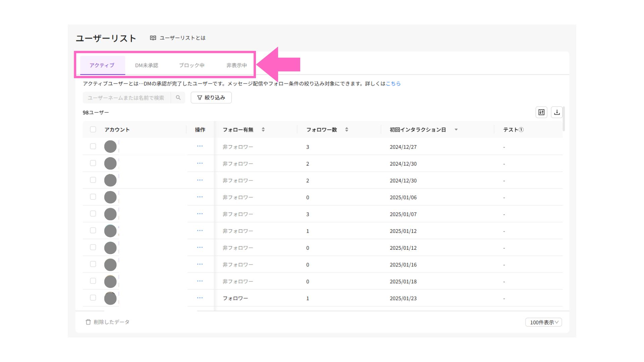644x362 pixels.
Task: Switch to the アクティブ tab
Action: [x=102, y=65]
